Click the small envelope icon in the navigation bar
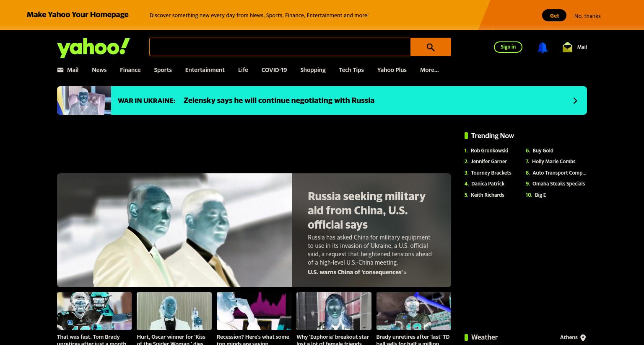The image size is (644, 345). click(x=60, y=70)
